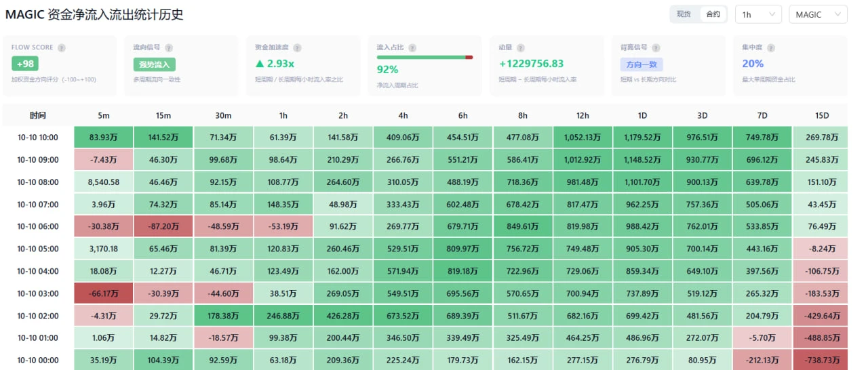Click the 3D column header

702,115
